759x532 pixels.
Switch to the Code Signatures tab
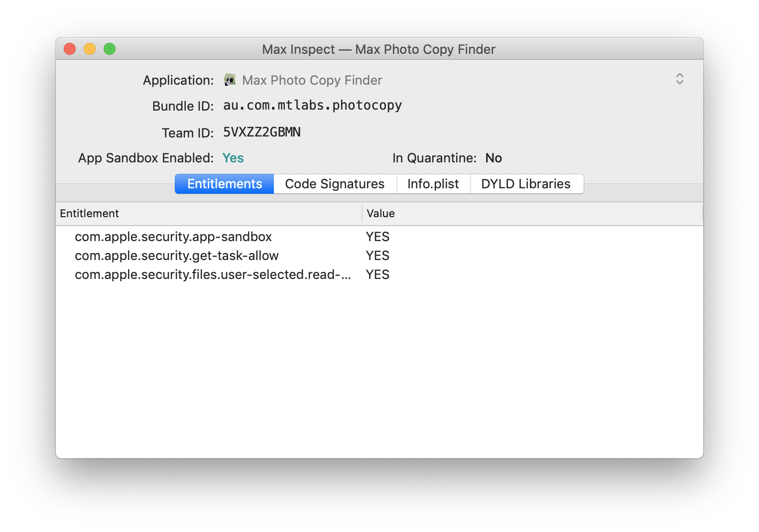tap(334, 184)
